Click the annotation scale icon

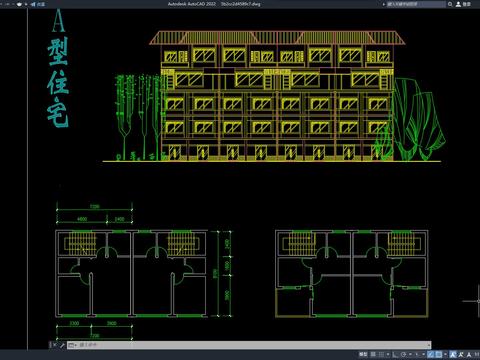click(469, 354)
